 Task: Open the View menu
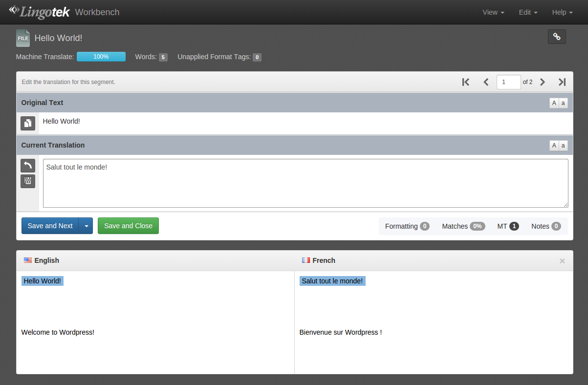point(493,12)
